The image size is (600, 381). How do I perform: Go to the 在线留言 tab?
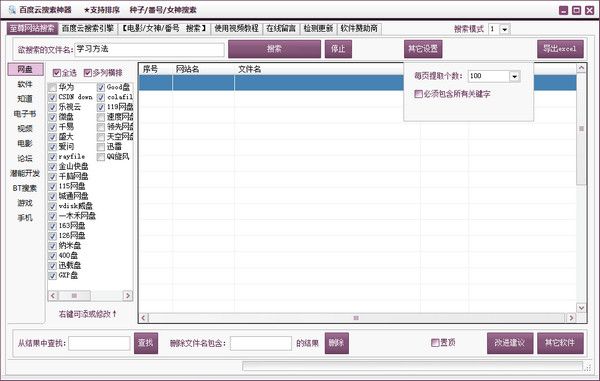[281, 28]
